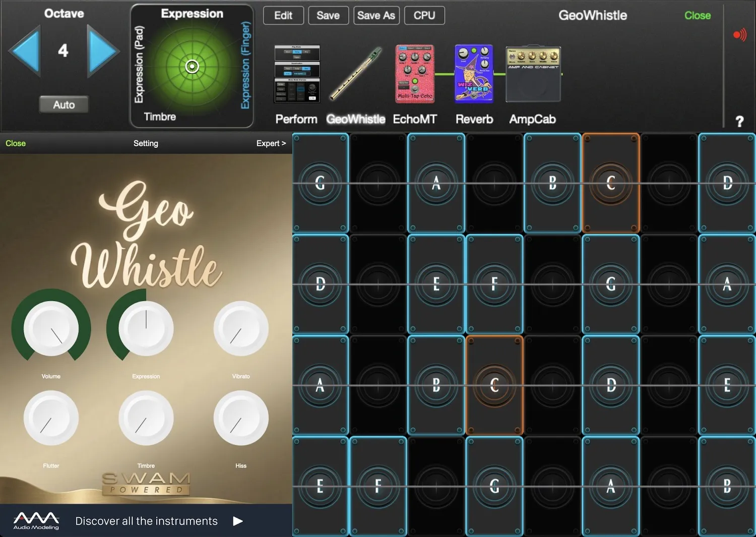Click the GeoWhistle preset name title
Image resolution: width=756 pixels, height=537 pixels.
pyautogui.click(x=593, y=16)
